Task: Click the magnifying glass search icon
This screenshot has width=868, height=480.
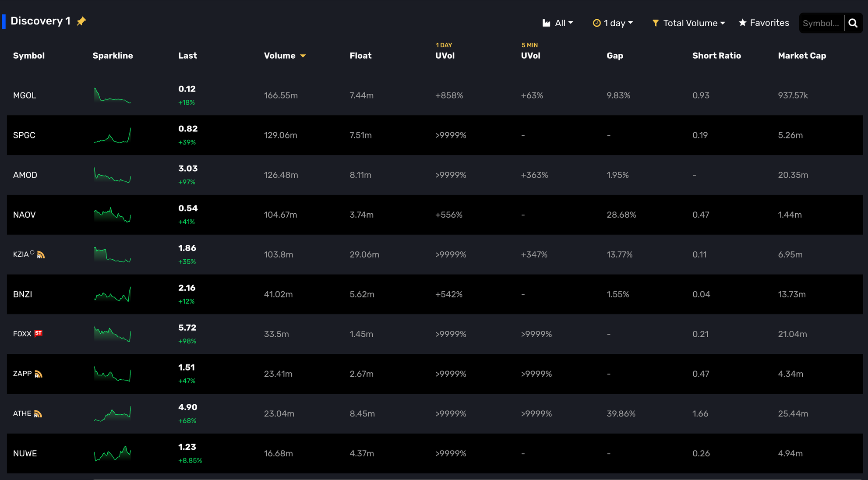Action: pos(853,23)
